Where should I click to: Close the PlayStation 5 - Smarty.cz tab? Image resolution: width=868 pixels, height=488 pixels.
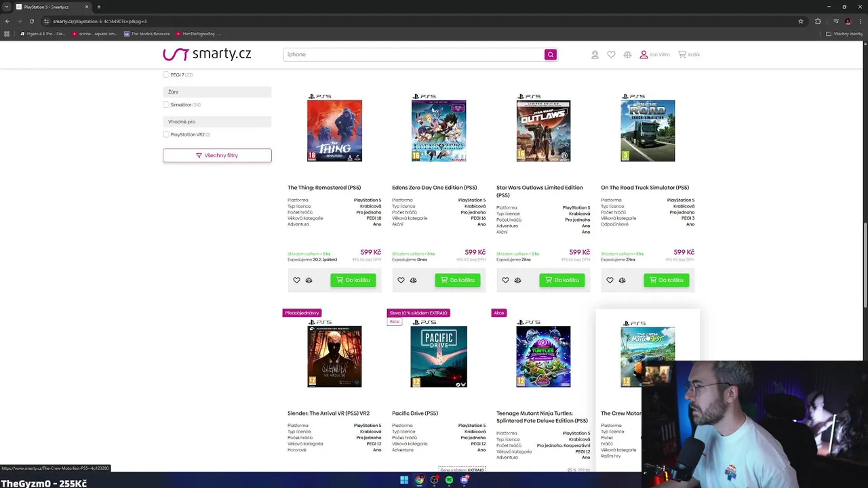coord(87,7)
